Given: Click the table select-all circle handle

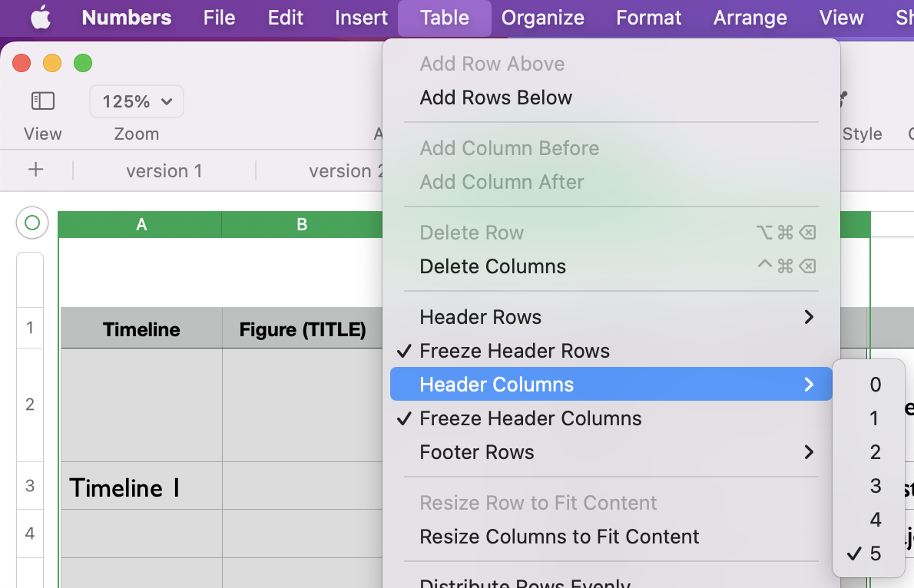Looking at the screenshot, I should [32, 223].
